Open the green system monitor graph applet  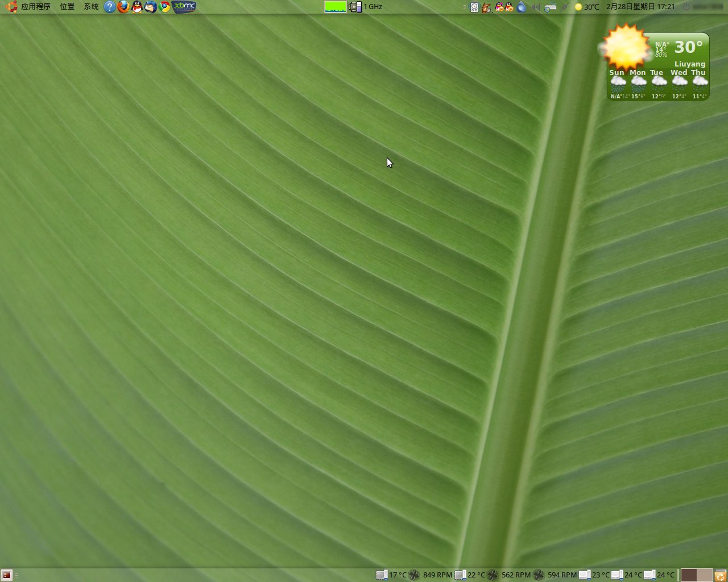pyautogui.click(x=336, y=7)
